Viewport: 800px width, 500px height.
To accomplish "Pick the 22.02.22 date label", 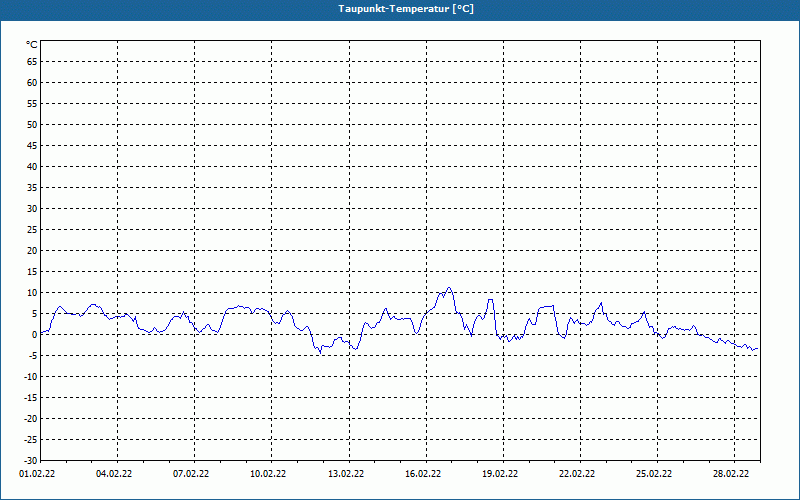I will (x=577, y=474).
